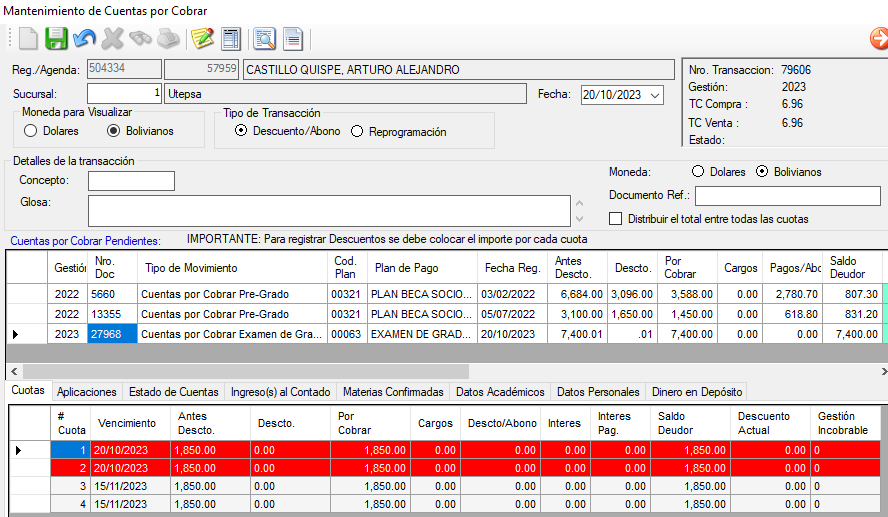The image size is (888, 517).
Task: Switch to the Cuotas tab
Action: pos(28,390)
